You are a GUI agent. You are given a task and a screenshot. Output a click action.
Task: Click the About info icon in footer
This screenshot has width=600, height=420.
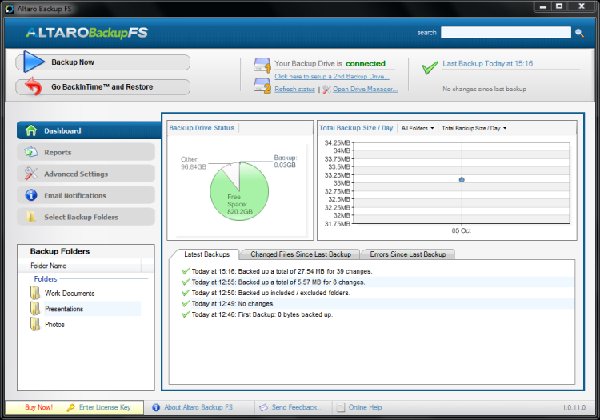pyautogui.click(x=156, y=407)
